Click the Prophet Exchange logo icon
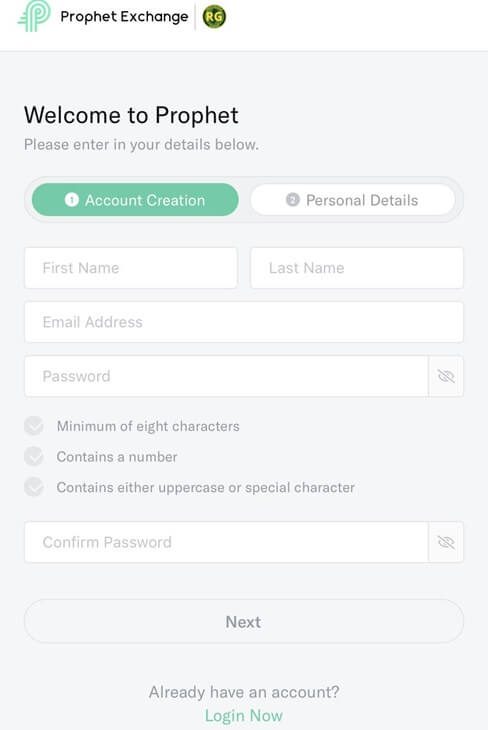Viewport: 488px width, 730px height. [34, 15]
